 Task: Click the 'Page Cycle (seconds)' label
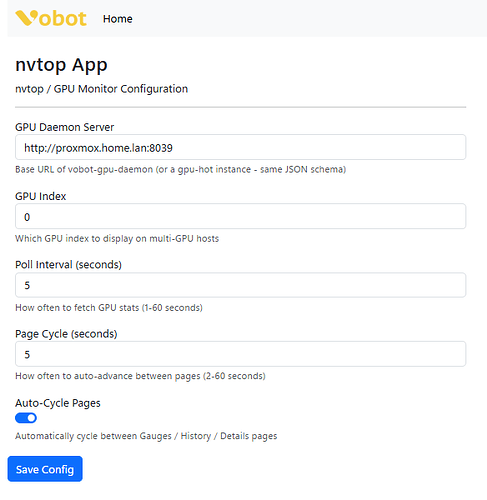coord(66,334)
